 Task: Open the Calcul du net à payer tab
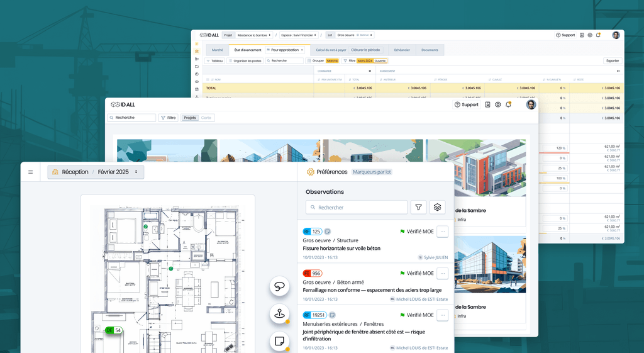331,50
